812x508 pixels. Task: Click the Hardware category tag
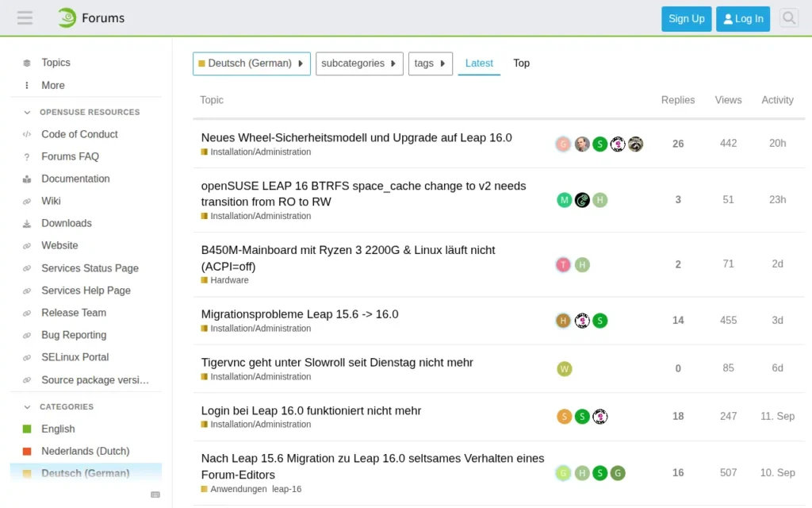click(224, 280)
